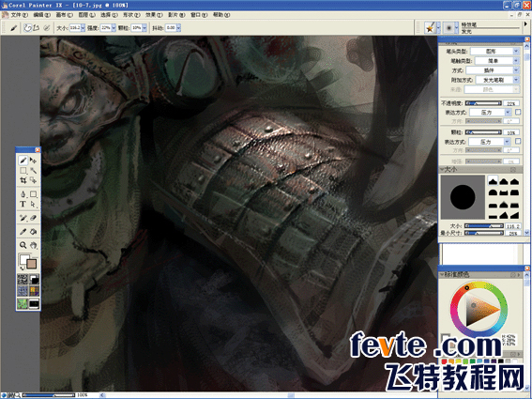
Task: Select the Magnifier tool
Action: 23,245
